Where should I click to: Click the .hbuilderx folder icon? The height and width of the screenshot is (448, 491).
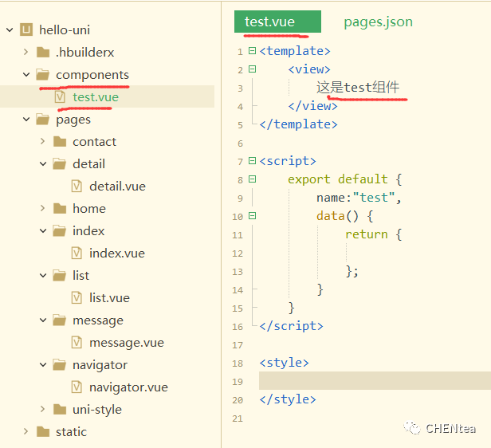pos(43,53)
